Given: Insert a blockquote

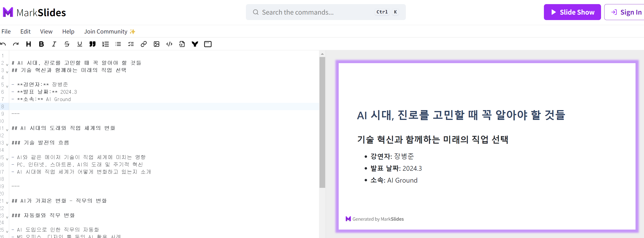Looking at the screenshot, I should point(92,44).
